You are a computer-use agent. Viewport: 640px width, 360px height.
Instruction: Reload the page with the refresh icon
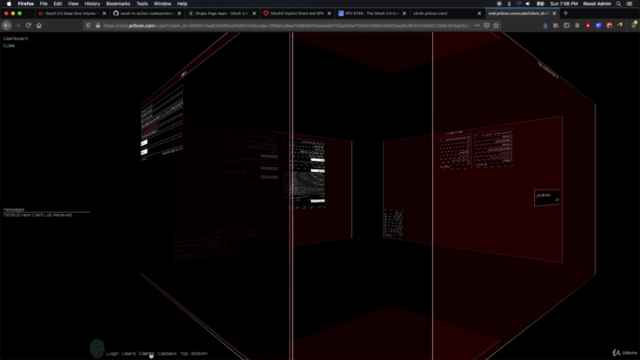(28, 25)
